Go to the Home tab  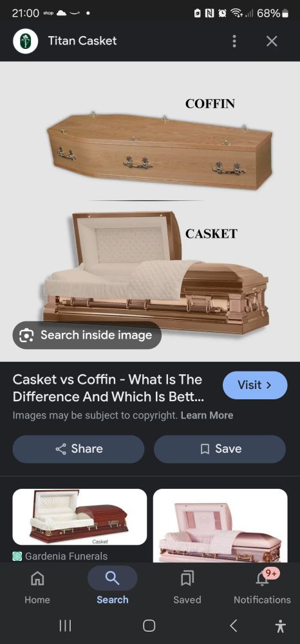click(37, 588)
